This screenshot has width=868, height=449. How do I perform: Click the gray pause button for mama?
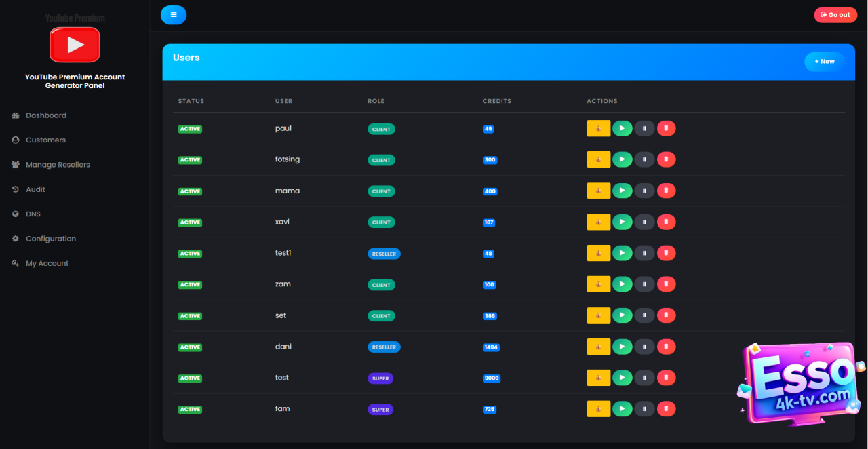coord(644,191)
